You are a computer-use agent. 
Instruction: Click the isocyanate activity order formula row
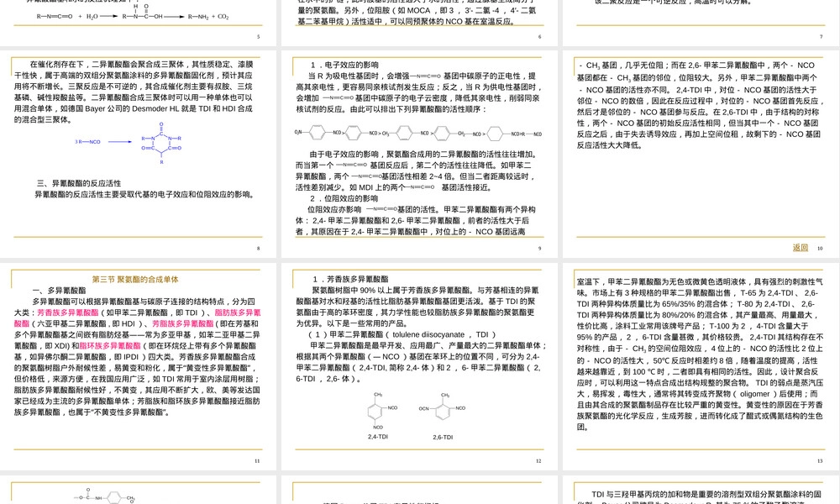[418, 133]
